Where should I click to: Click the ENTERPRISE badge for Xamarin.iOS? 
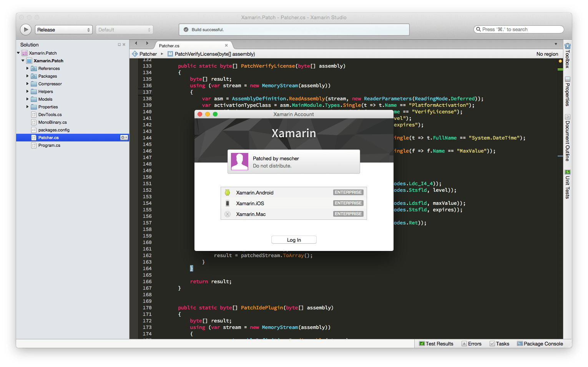tap(348, 203)
